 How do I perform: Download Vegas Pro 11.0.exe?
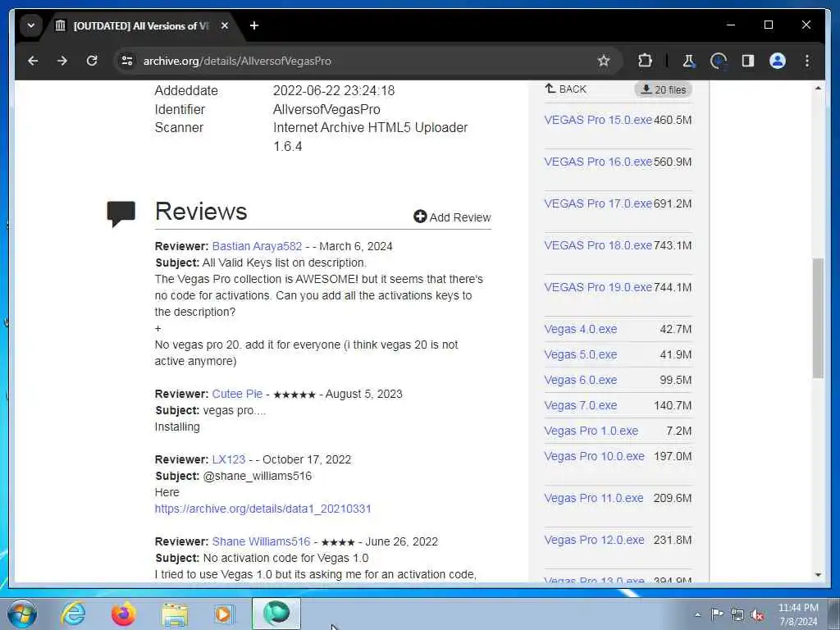pyautogui.click(x=594, y=498)
